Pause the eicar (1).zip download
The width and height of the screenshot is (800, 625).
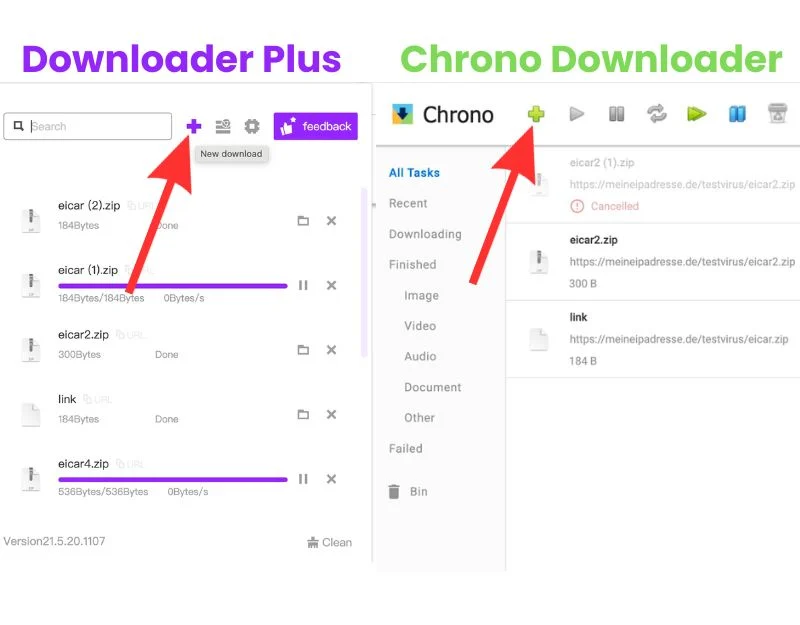click(x=303, y=285)
